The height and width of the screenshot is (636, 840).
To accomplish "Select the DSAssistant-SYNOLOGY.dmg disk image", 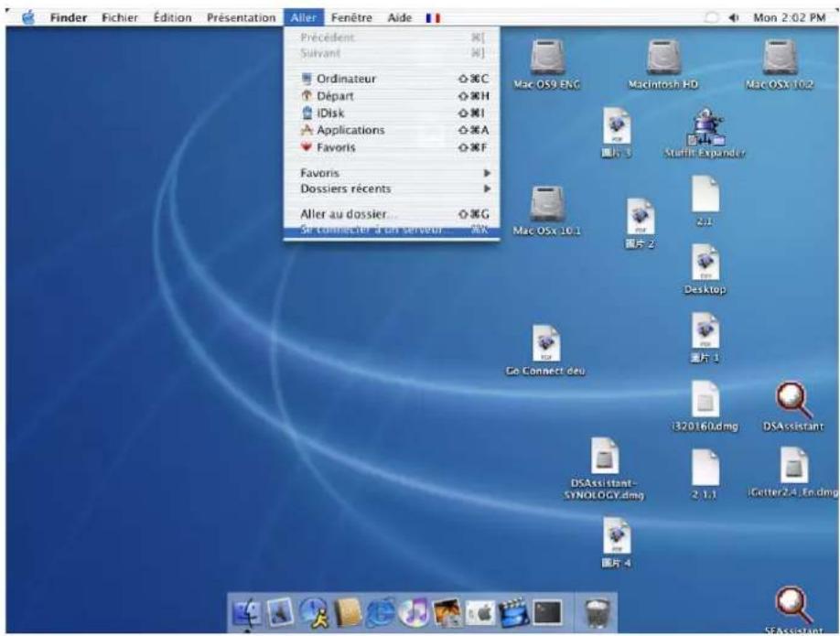I will pyautogui.click(x=605, y=457).
